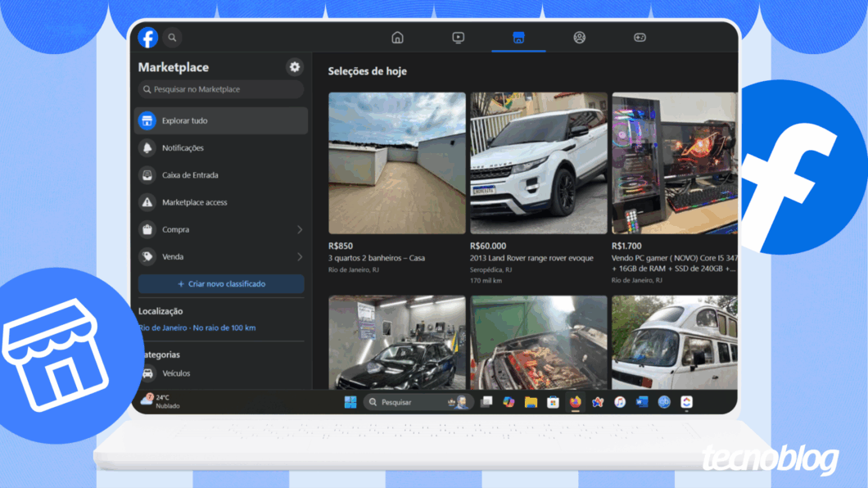The width and height of the screenshot is (868, 488).
Task: Expand the Venda chevron arrow
Action: pos(300,257)
